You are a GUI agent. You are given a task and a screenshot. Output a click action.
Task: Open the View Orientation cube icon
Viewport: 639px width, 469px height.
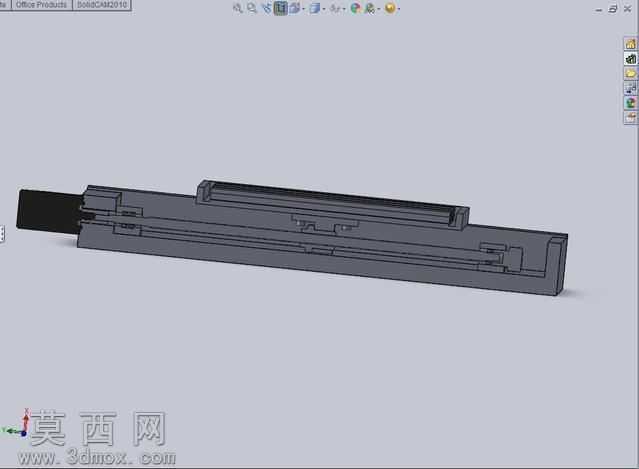click(294, 8)
